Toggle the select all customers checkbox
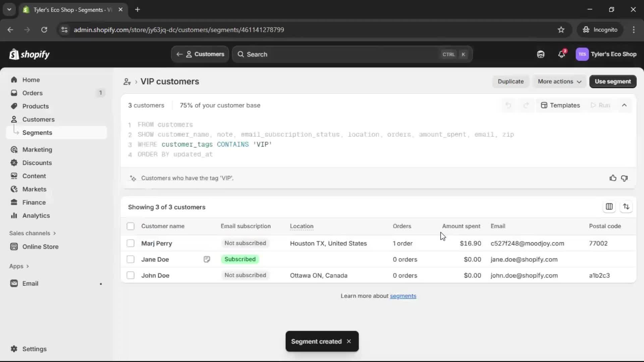 [x=130, y=226]
